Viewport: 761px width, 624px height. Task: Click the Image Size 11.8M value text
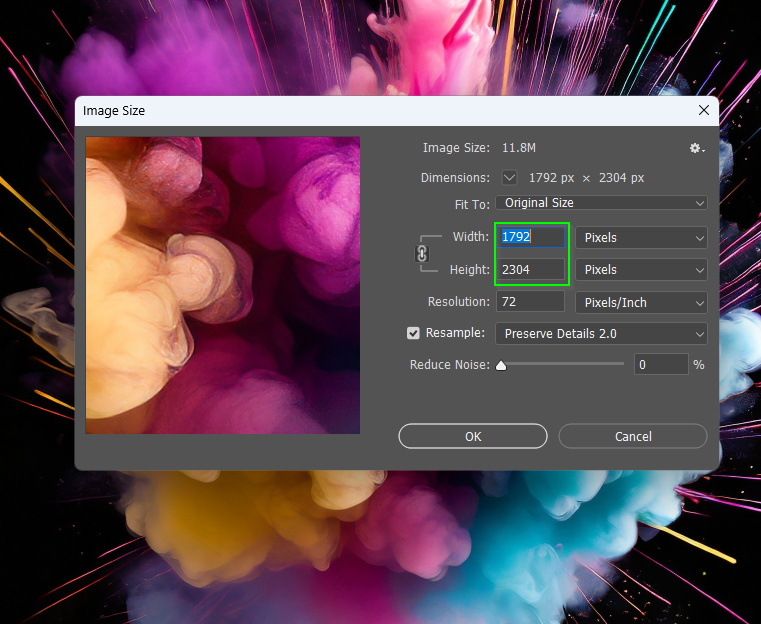click(x=519, y=148)
